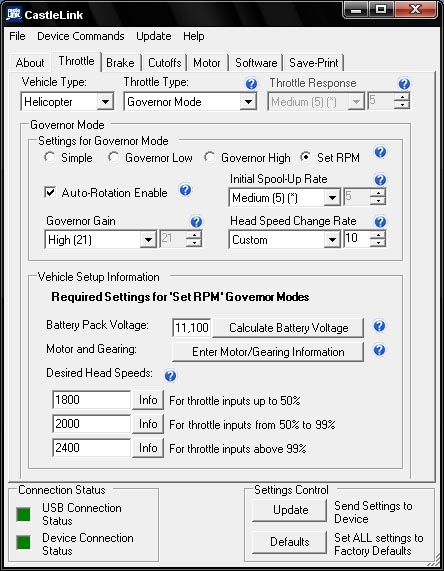Viewport: 444px width, 571px height.
Task: Click the 2400 head speed field
Action: (91, 448)
